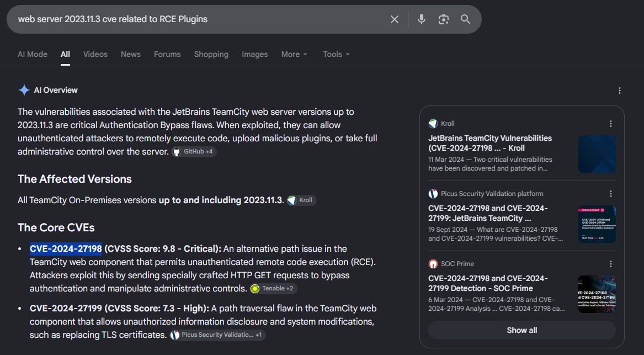Open Picus Security Validation +1 source chip
Screen dimensions: 644x355
pyautogui.click(x=218, y=335)
